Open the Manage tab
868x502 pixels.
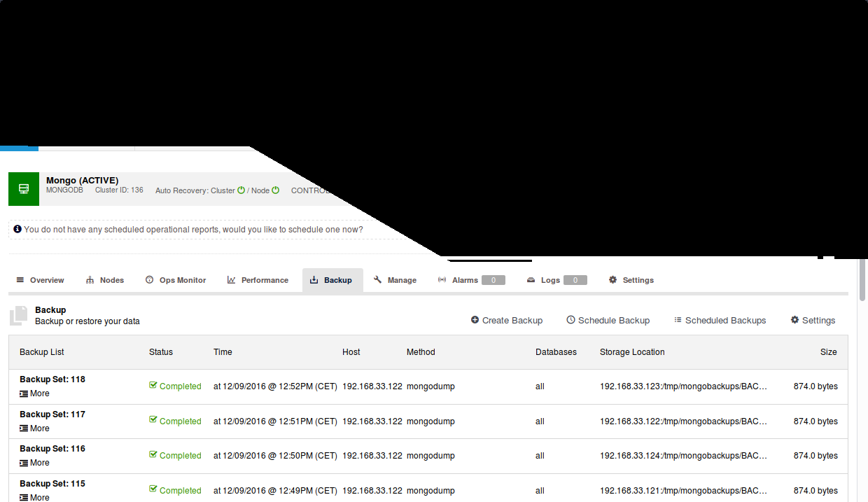[395, 280]
